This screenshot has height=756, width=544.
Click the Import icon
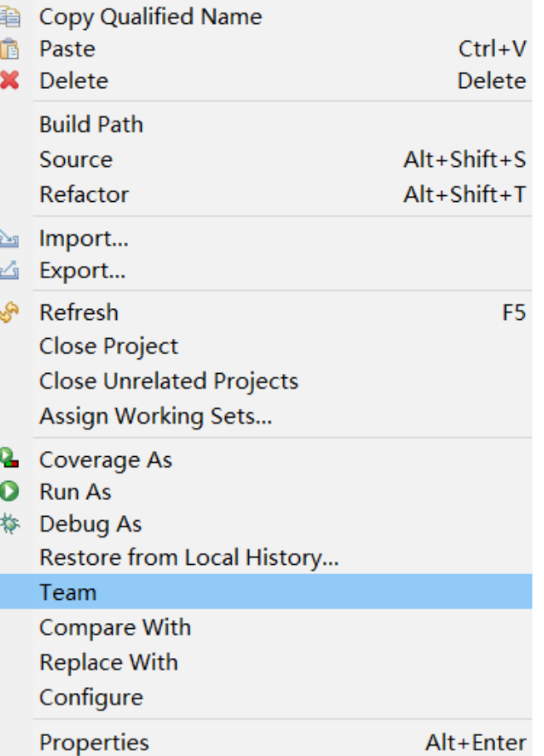[9, 239]
